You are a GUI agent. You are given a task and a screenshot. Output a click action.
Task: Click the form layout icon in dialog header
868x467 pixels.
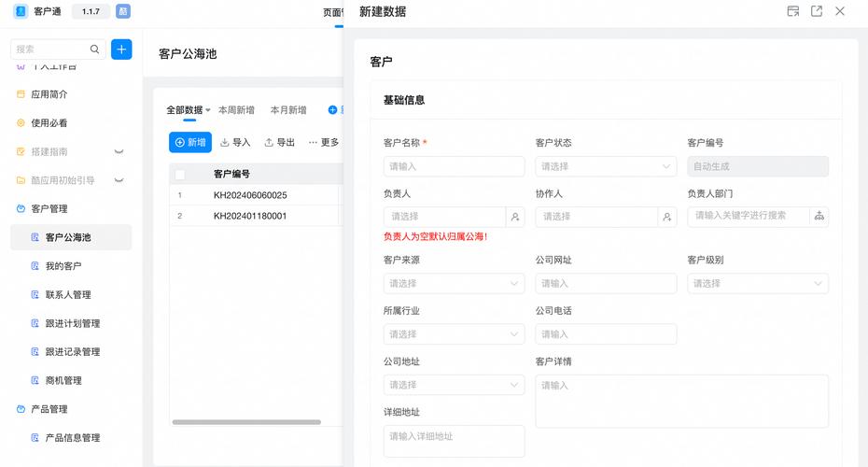[x=793, y=11]
